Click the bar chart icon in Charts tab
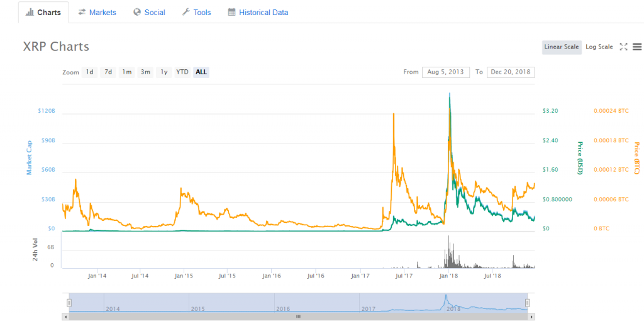 (x=30, y=13)
